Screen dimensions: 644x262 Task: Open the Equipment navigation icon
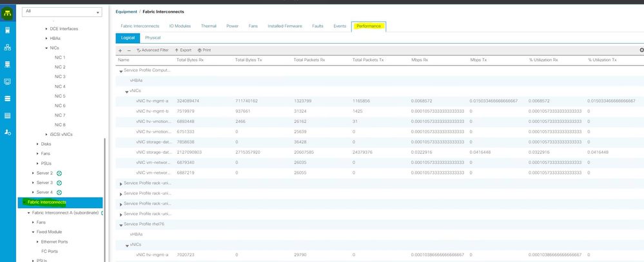point(8,14)
